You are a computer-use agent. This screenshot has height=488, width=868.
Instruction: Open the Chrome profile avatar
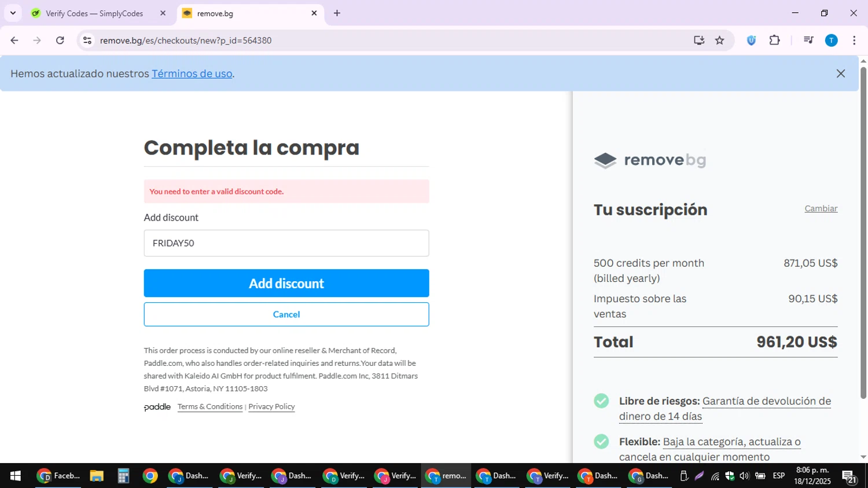[832, 41]
